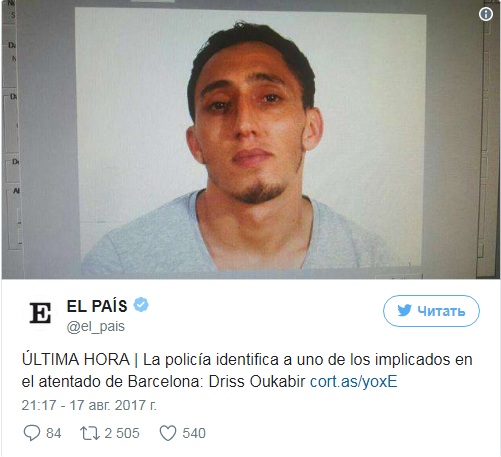Open the embedded tweet photo

point(250,139)
